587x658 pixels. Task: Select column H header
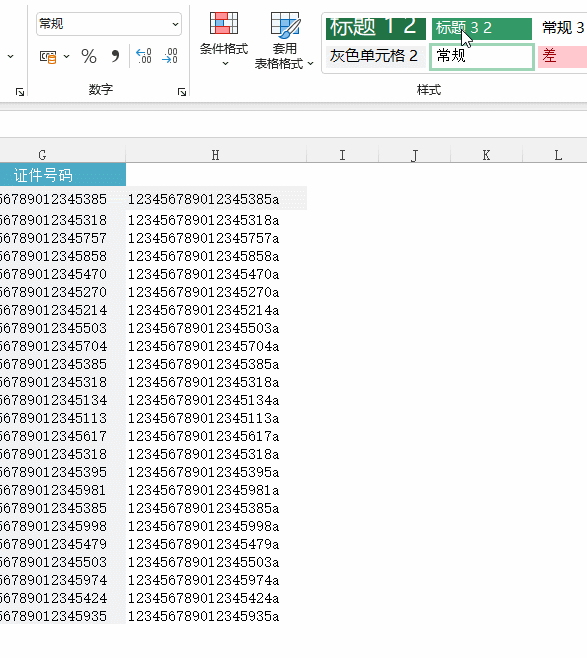point(216,155)
